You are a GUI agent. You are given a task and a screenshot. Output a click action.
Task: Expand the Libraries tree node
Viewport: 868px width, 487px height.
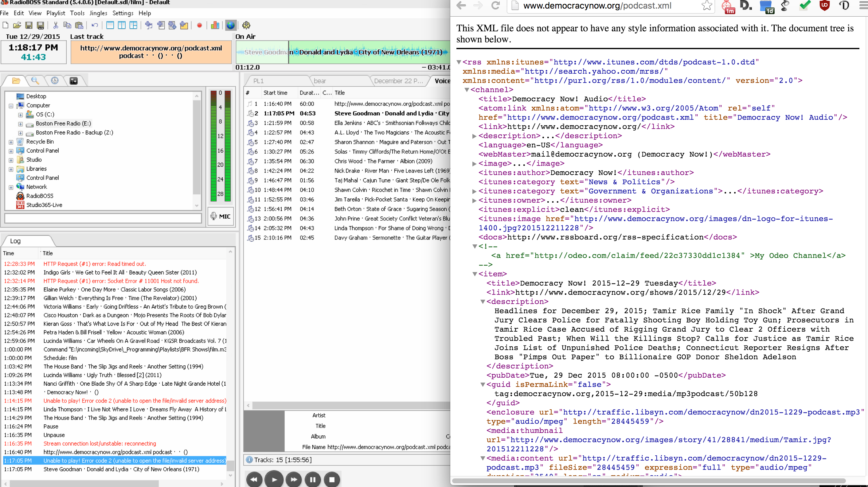click(11, 169)
